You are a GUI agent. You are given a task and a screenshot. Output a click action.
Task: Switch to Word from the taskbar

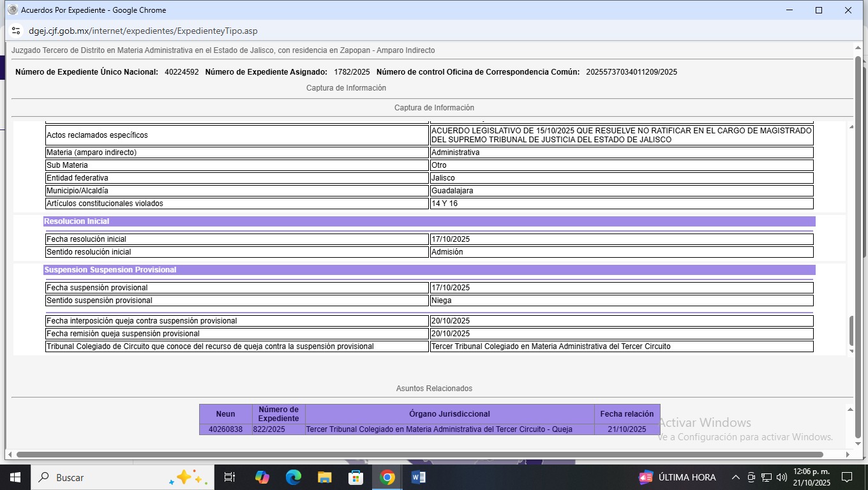tap(419, 477)
